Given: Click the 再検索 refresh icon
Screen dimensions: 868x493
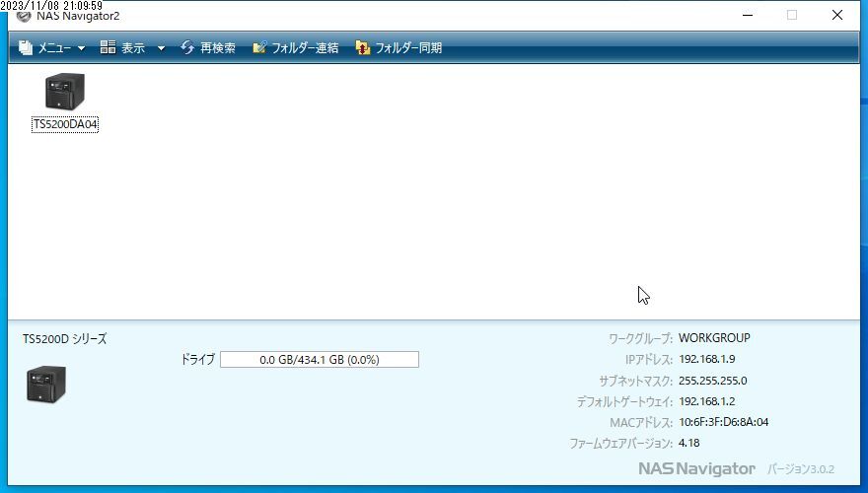Looking at the screenshot, I should pyautogui.click(x=187, y=47).
